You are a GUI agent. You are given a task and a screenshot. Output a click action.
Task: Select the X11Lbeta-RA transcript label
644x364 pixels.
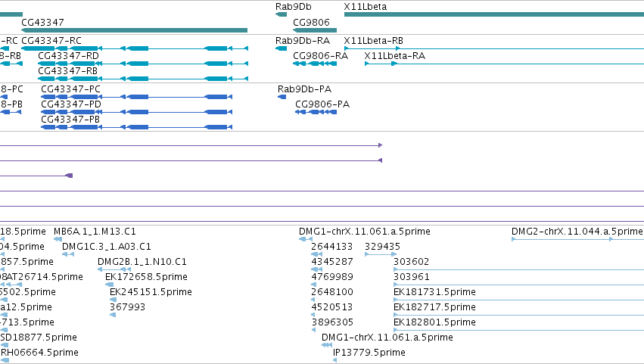coord(395,55)
